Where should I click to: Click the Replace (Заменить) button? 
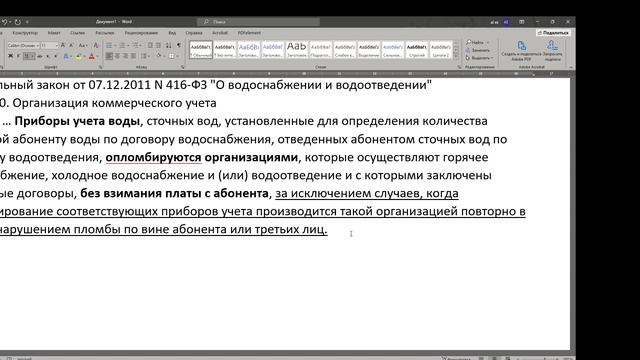click(478, 50)
